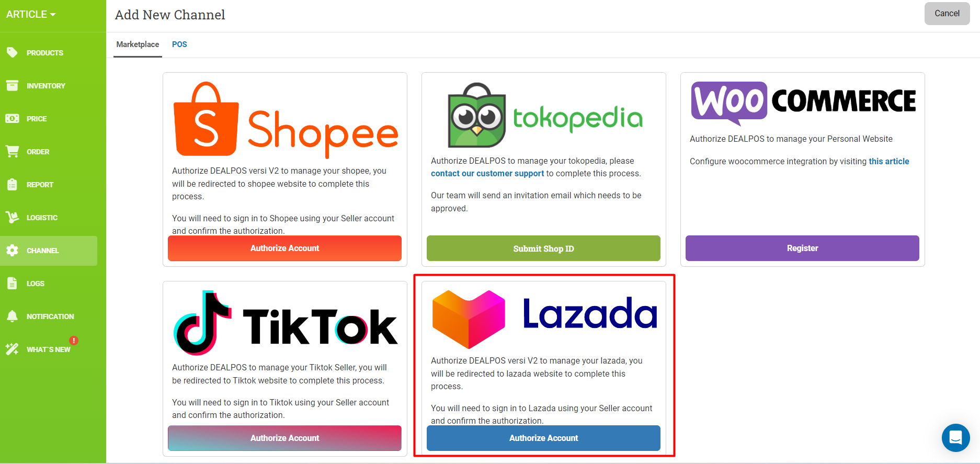Image resolution: width=980 pixels, height=464 pixels.
Task: Open 'this article' WooCommerce link
Action: pyautogui.click(x=889, y=161)
